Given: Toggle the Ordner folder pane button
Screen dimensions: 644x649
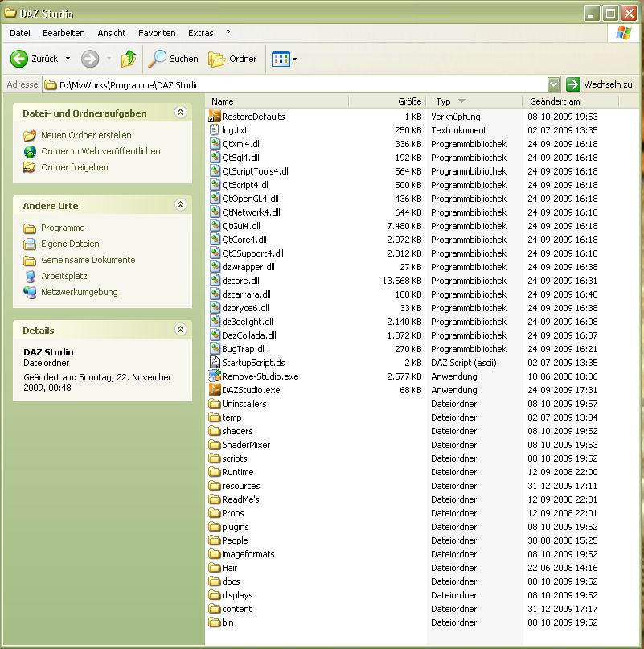Looking at the screenshot, I should pos(232,59).
